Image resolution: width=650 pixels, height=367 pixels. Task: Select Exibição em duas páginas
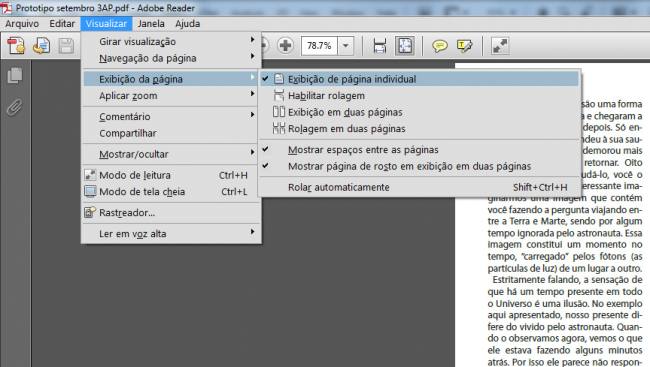(x=419, y=112)
